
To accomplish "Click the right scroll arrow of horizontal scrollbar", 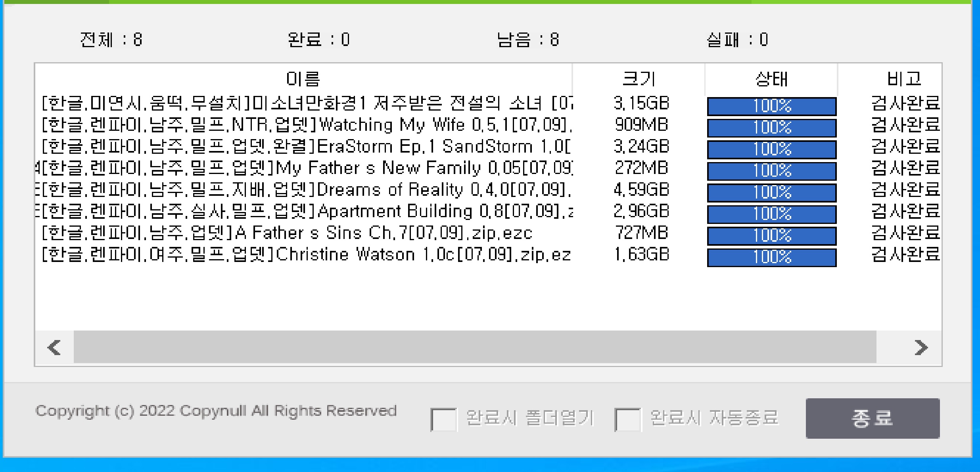I will tap(921, 348).
